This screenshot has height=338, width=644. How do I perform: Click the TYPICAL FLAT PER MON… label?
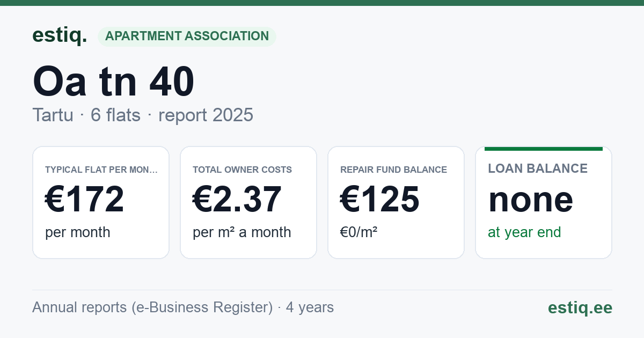(x=101, y=170)
